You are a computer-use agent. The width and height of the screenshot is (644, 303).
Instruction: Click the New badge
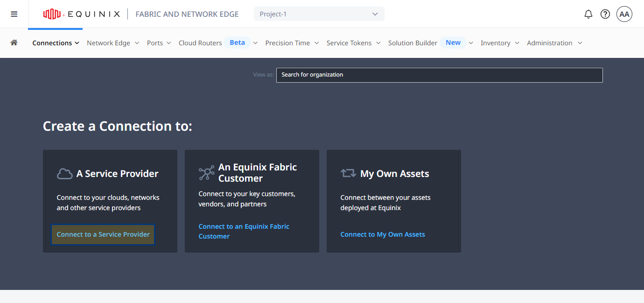(453, 42)
